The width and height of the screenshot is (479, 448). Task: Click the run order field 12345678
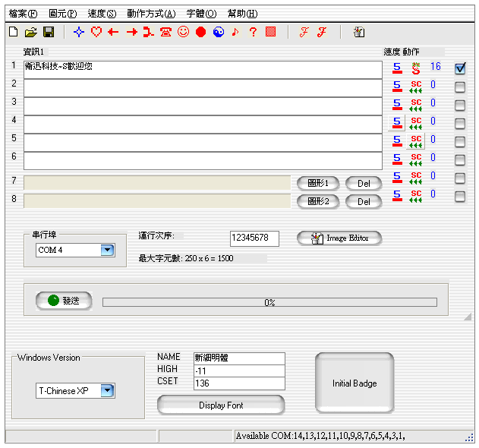tap(254, 238)
